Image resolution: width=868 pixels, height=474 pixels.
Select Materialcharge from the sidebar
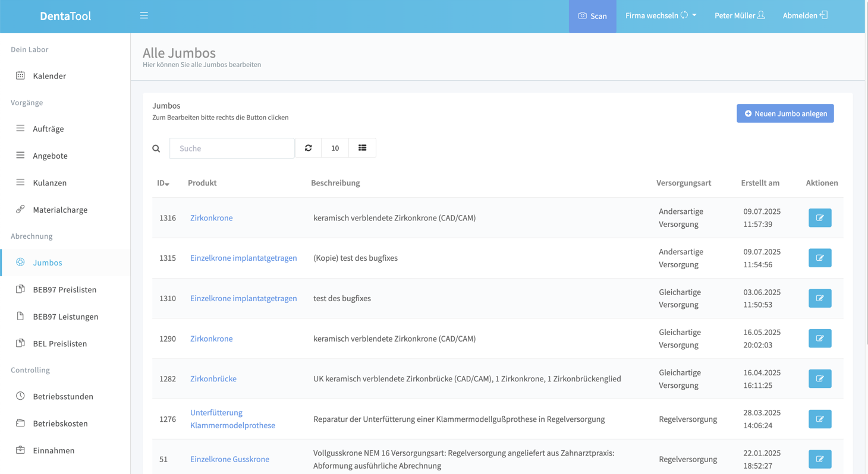(60, 210)
